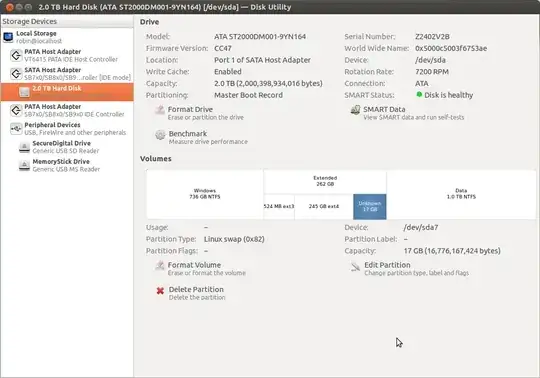Click the window maximize button in title bar
This screenshot has width=540, height=378.
click(x=29, y=7)
